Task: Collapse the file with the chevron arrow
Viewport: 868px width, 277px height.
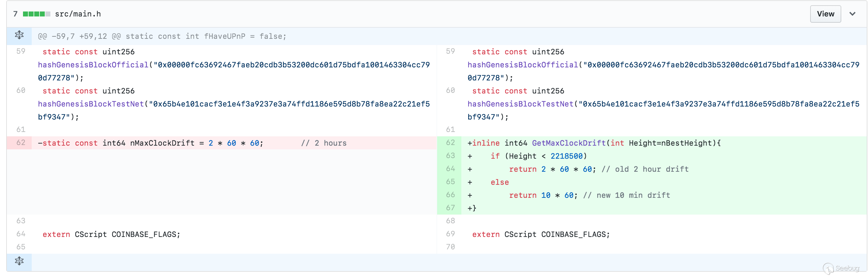Action: 852,14
